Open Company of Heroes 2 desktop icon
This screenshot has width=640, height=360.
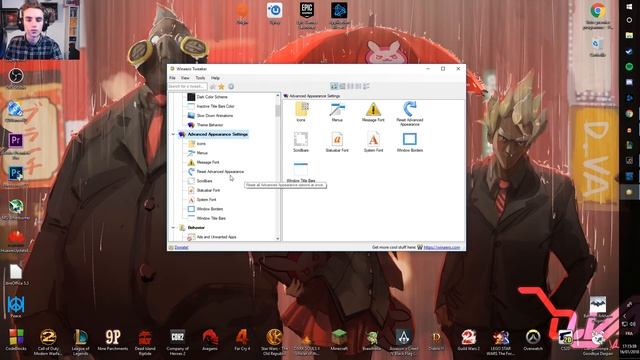[x=178, y=342]
